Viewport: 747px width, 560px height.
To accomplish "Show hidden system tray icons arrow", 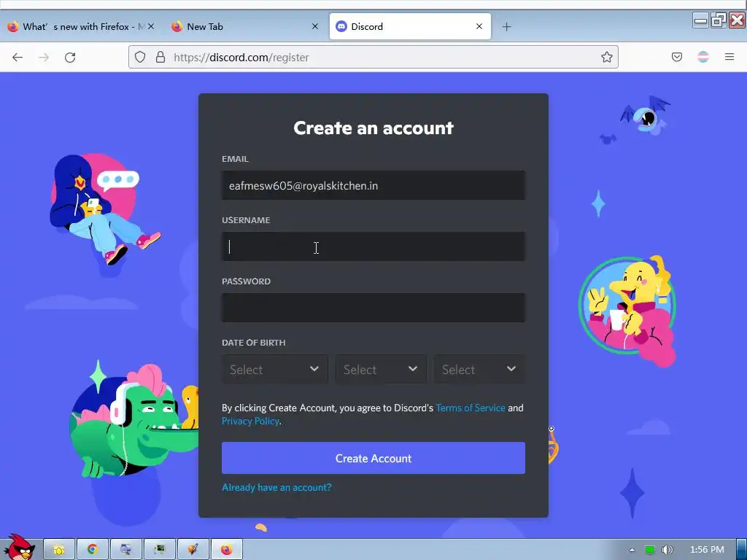I will [632, 550].
